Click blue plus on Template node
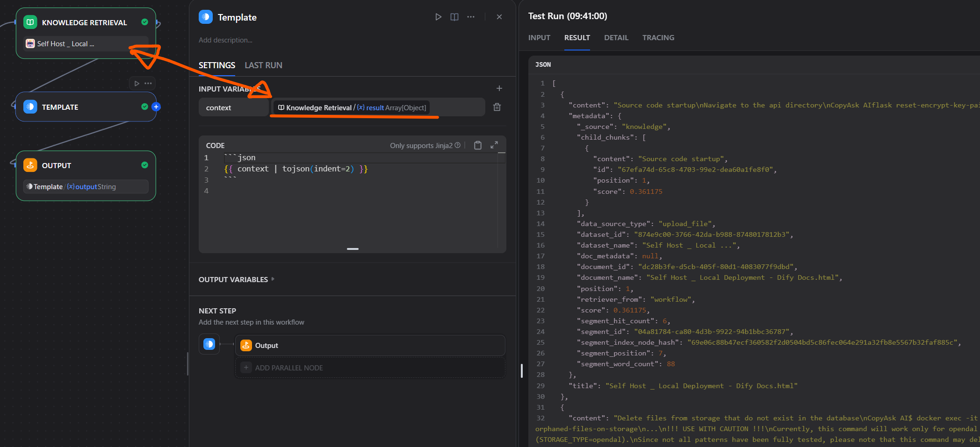The image size is (980, 447). (x=156, y=107)
